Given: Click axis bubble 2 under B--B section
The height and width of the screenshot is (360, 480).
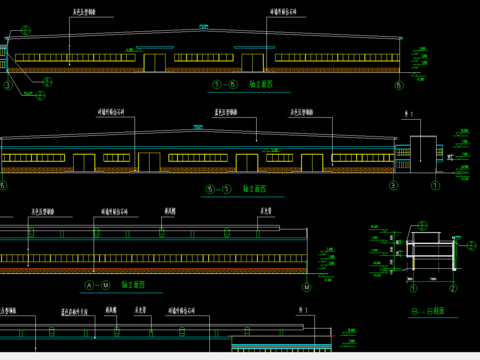Looking at the screenshot, I should (453, 288).
